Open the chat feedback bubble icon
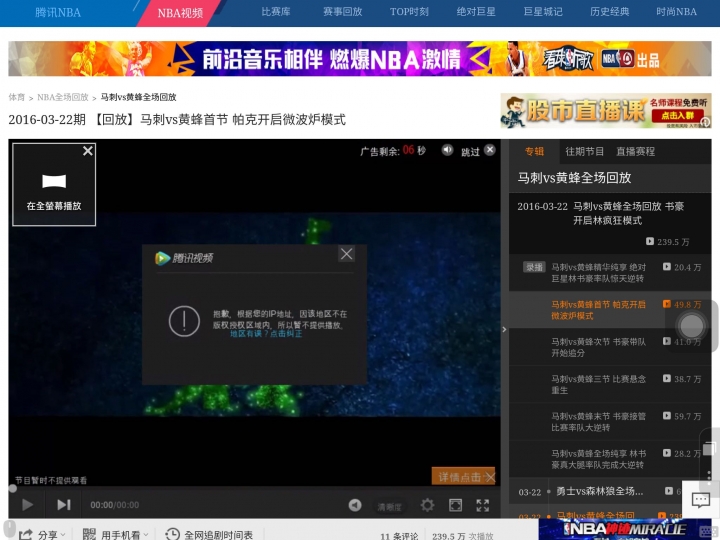 click(x=701, y=500)
